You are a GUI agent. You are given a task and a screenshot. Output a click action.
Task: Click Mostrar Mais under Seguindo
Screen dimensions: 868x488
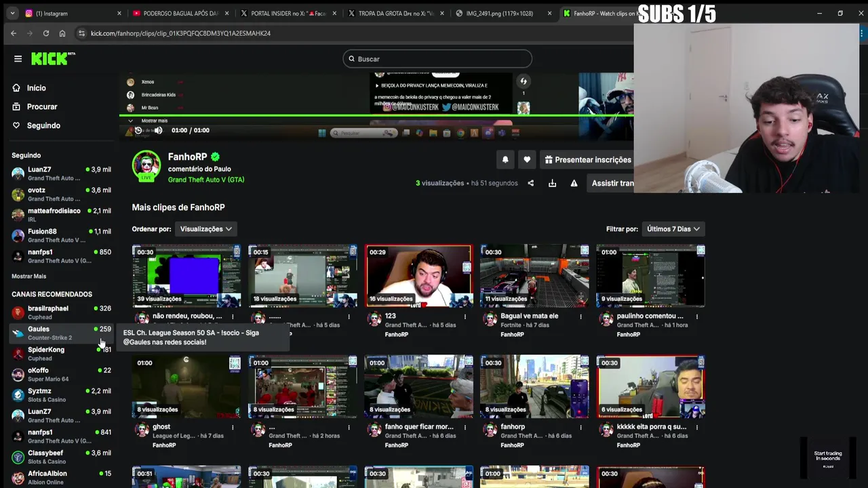(x=28, y=277)
